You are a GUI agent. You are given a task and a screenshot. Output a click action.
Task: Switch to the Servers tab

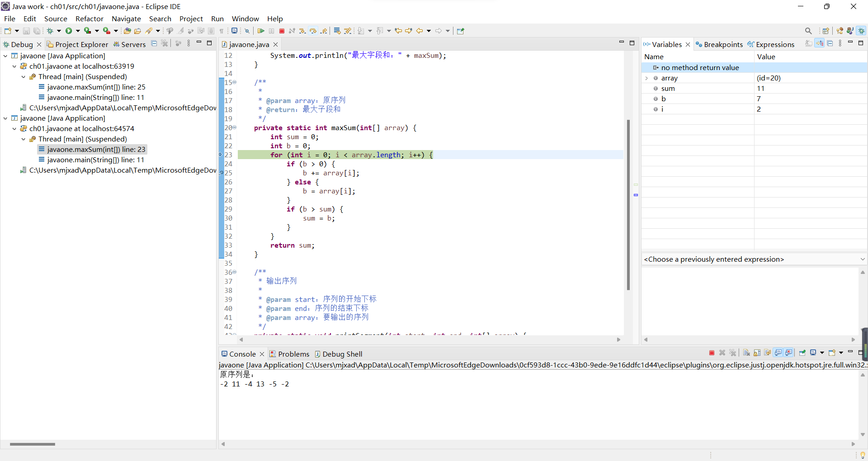pos(129,44)
